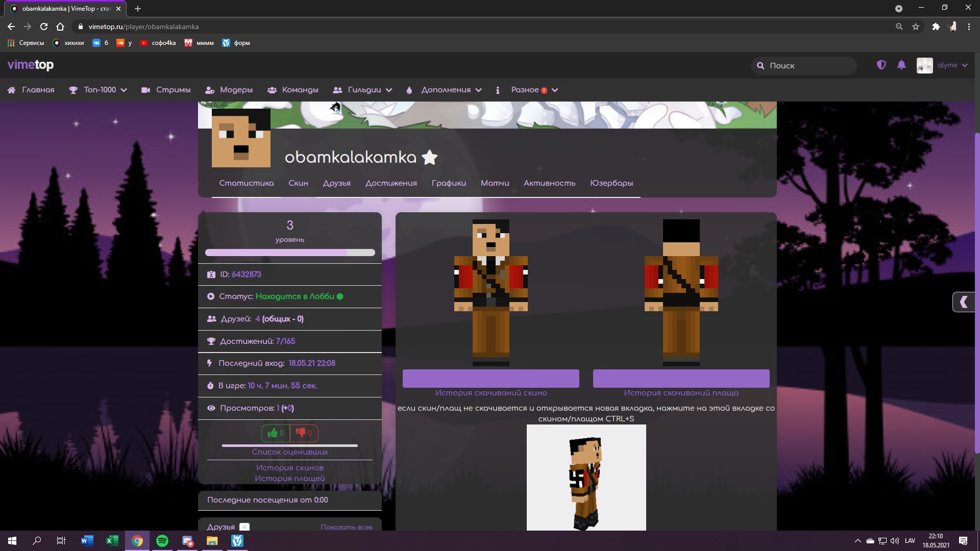The width and height of the screenshot is (980, 551).
Task: Click the purple skin download button
Action: tap(491, 379)
